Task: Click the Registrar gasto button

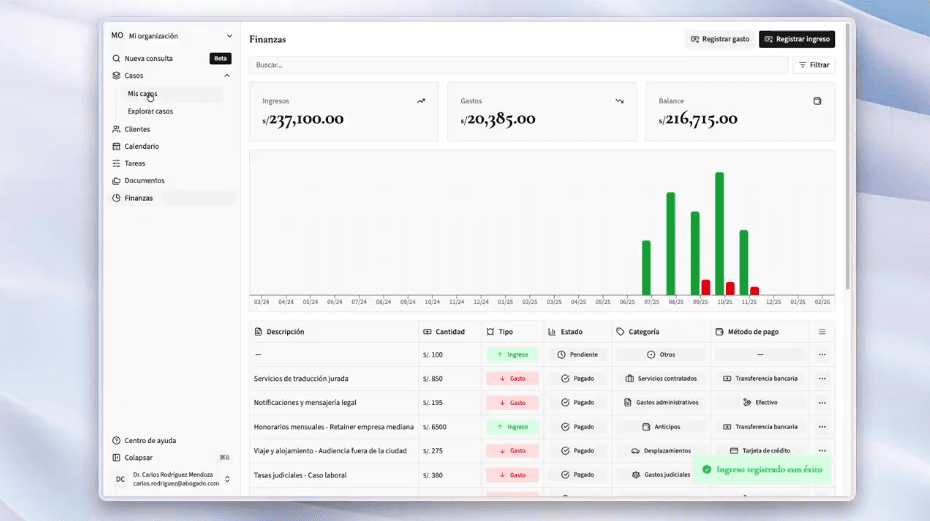Action: pos(719,39)
